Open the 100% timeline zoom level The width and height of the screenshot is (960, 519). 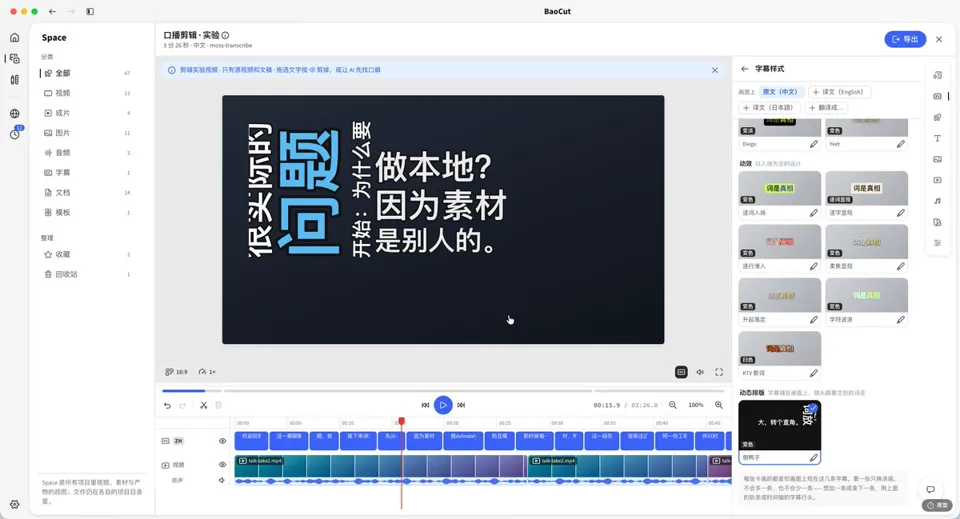click(x=696, y=405)
